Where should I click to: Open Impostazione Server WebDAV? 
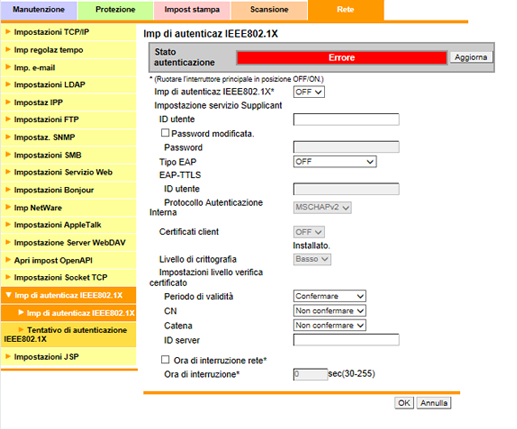pyautogui.click(x=68, y=243)
